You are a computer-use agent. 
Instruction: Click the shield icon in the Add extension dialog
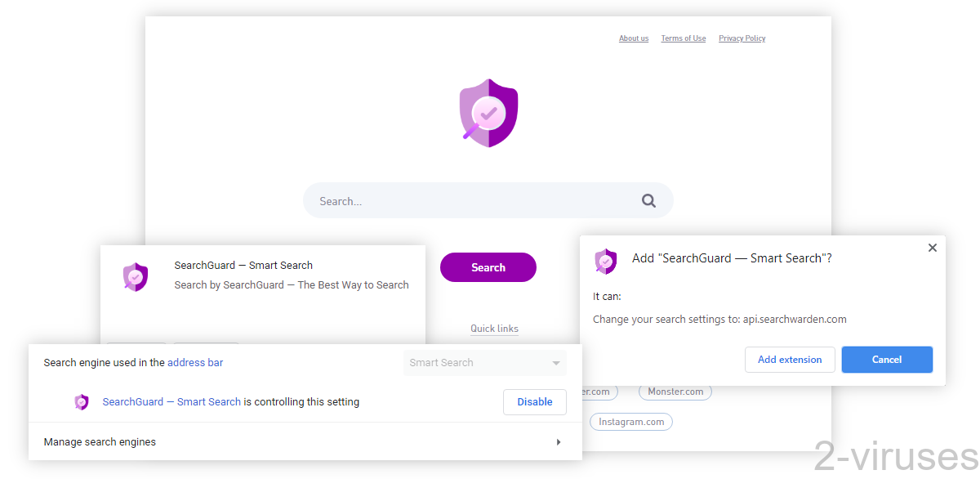pos(605,261)
